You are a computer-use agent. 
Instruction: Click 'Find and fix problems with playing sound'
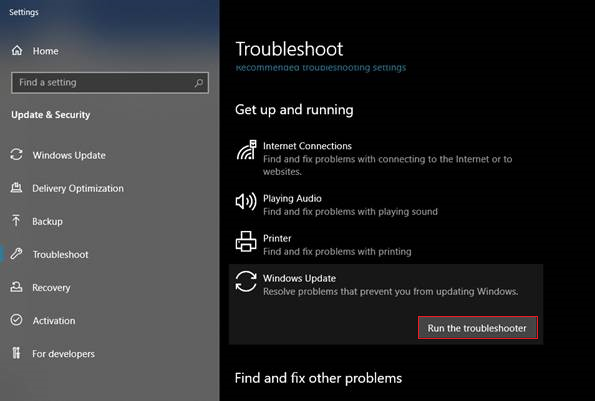pos(350,211)
